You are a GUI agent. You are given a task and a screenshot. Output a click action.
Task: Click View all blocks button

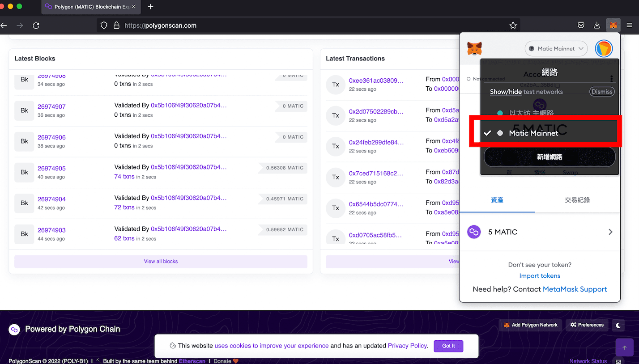161,262
